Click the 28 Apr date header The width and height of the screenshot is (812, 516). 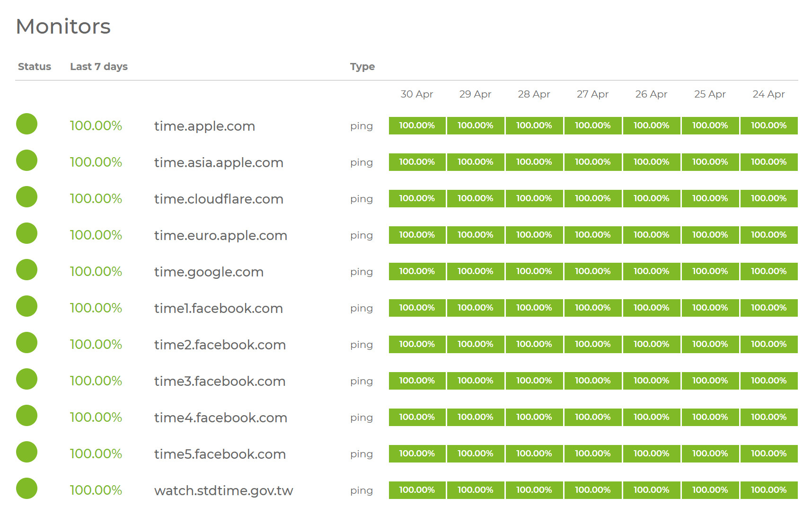pos(534,94)
